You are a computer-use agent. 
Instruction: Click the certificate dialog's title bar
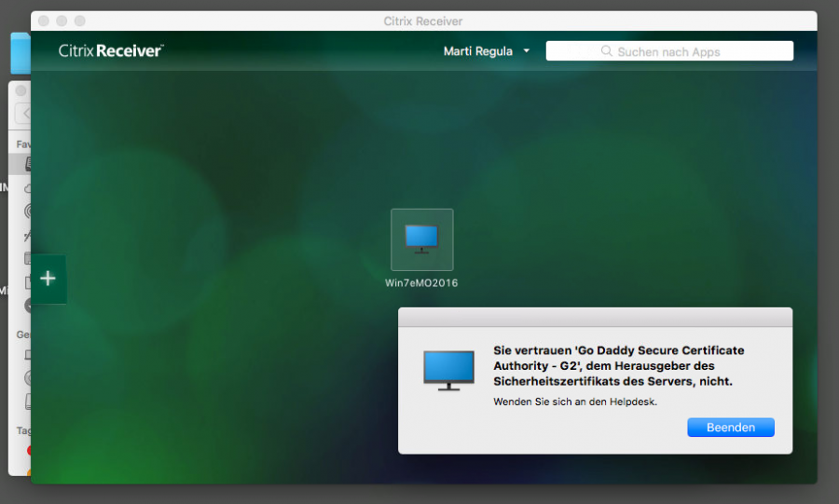click(595, 317)
